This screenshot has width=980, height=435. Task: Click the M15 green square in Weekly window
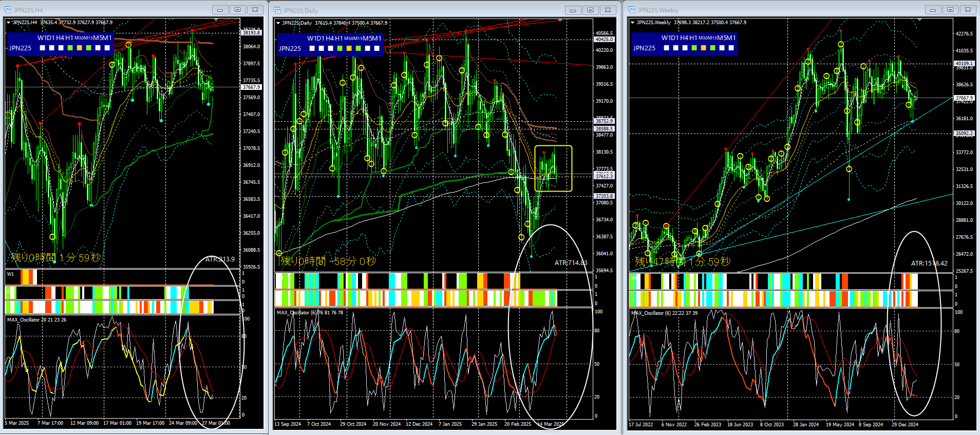[x=713, y=48]
